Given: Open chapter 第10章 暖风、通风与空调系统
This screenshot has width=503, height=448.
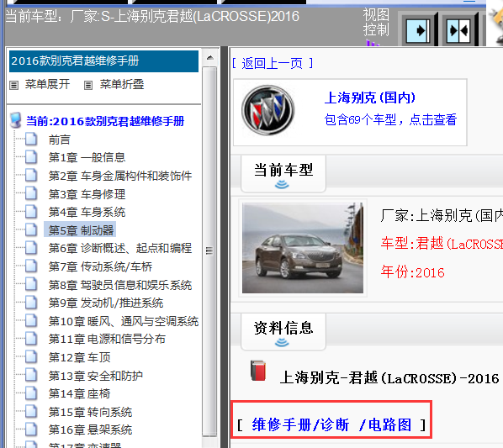Looking at the screenshot, I should (x=124, y=321).
